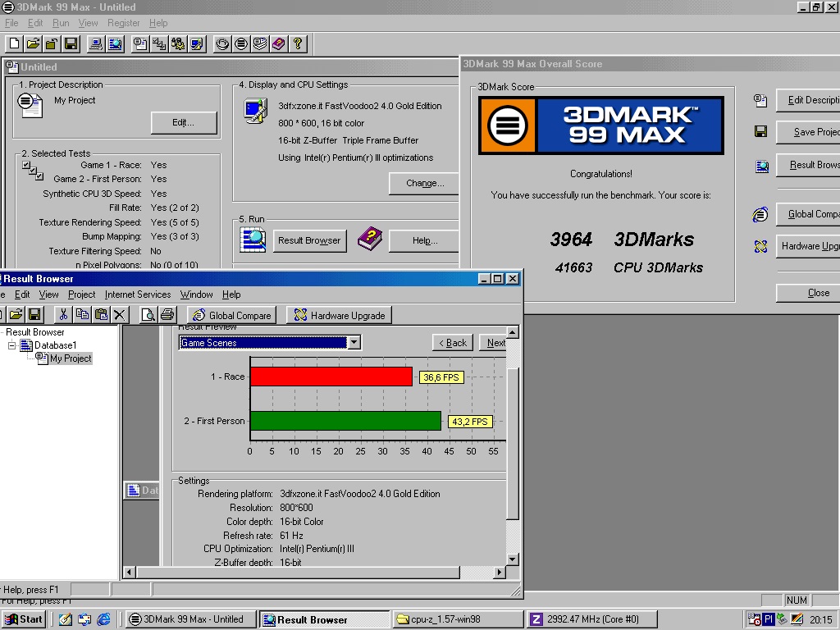
Task: Click the benchmark options toolbar icon
Action: click(178, 43)
